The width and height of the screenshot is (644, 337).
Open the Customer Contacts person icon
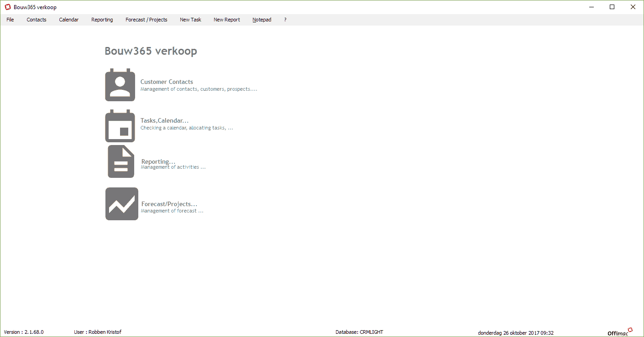pyautogui.click(x=120, y=85)
